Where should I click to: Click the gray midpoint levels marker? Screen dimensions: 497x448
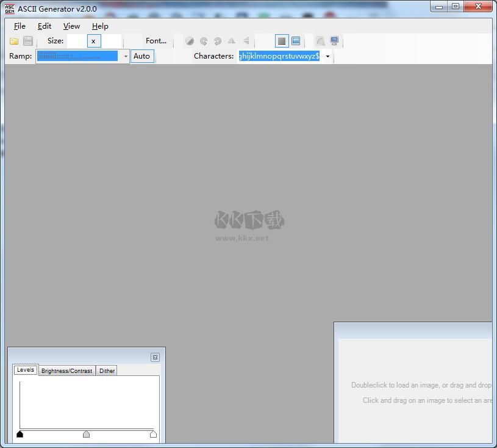(86, 434)
